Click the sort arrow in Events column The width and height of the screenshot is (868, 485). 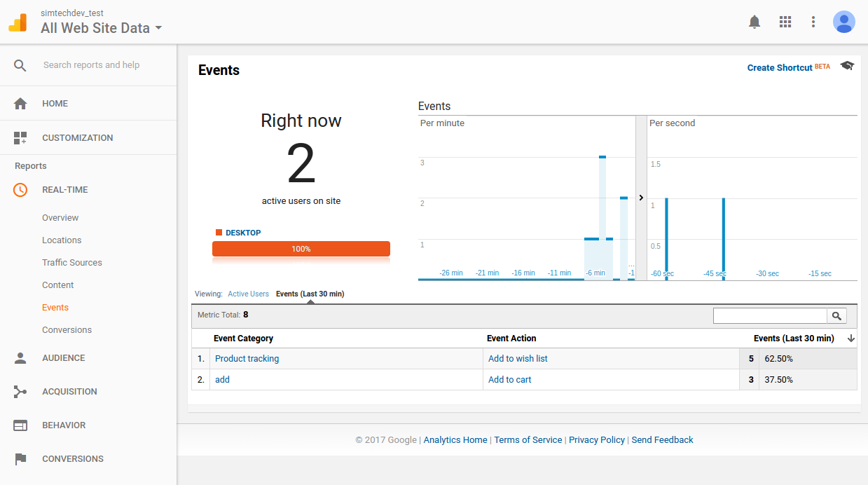[851, 339]
